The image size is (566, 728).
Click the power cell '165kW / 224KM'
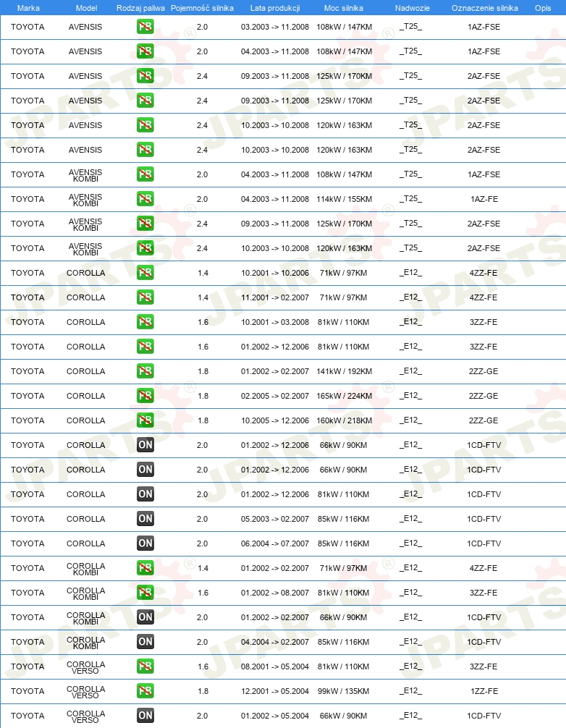pyautogui.click(x=344, y=396)
